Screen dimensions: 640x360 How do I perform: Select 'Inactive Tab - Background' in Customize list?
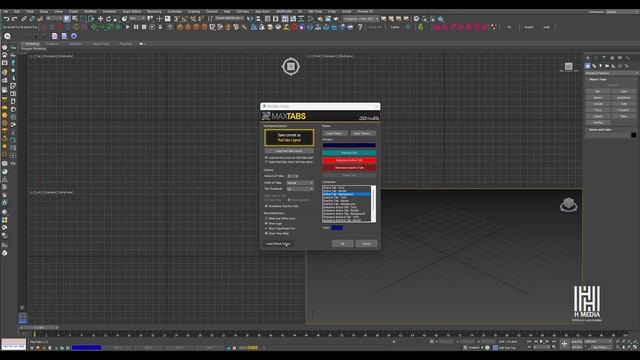(x=339, y=204)
